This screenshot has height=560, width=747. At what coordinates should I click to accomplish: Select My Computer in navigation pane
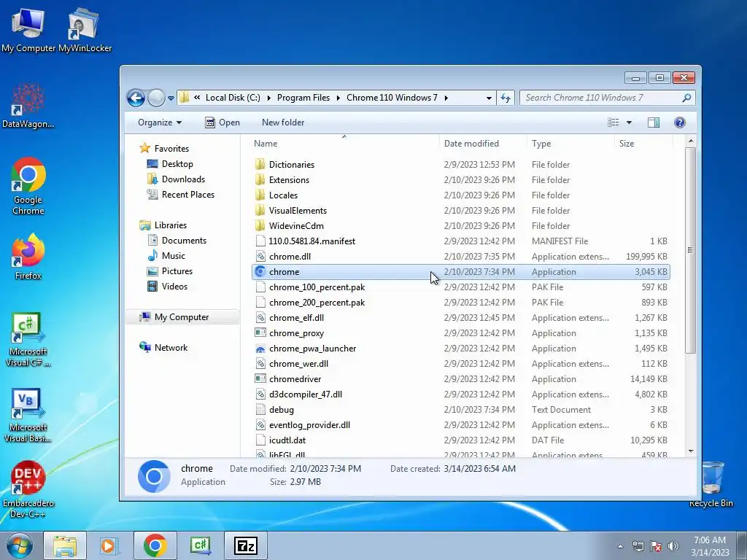point(182,317)
